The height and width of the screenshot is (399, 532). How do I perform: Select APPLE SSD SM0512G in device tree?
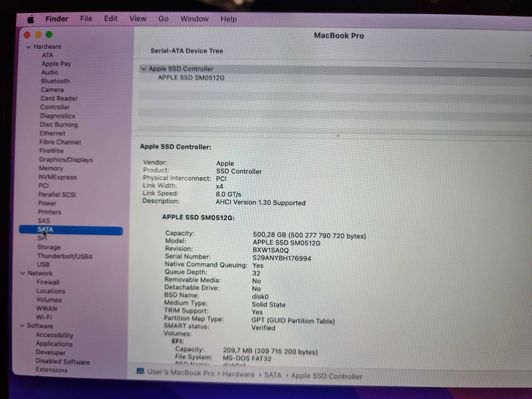point(191,78)
